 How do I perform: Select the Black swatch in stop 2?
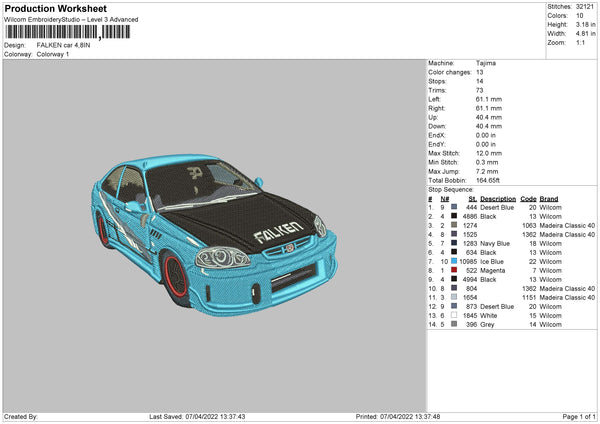point(454,216)
